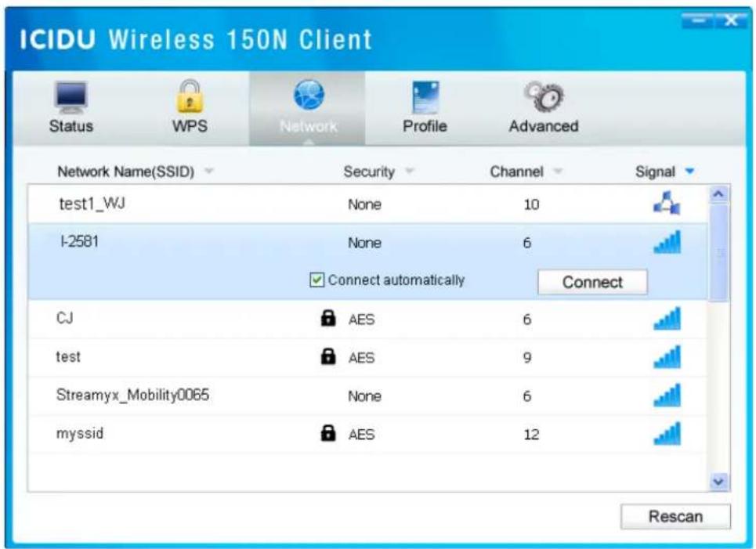Click the Security column header
This screenshot has height=549, width=756.
(x=369, y=172)
